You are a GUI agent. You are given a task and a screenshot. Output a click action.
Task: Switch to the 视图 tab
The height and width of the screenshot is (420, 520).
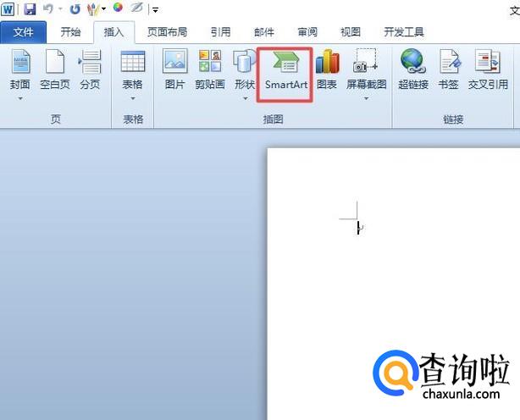coord(351,32)
